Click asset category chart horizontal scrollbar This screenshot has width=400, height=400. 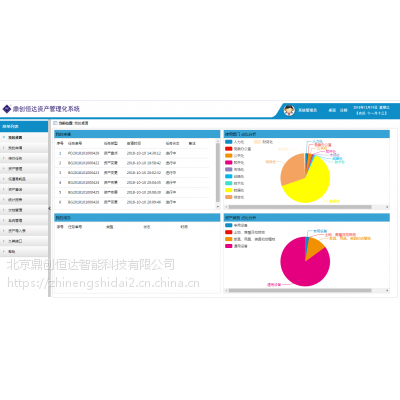pyautogui.click(x=300, y=291)
